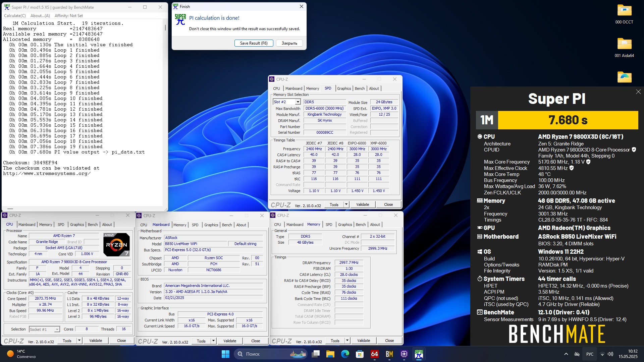Open volume control in system tray

[x=610, y=354]
